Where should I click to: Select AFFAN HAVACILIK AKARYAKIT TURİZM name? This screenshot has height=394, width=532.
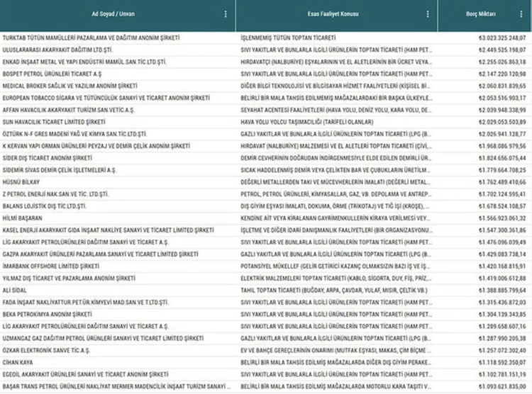(x=69, y=111)
